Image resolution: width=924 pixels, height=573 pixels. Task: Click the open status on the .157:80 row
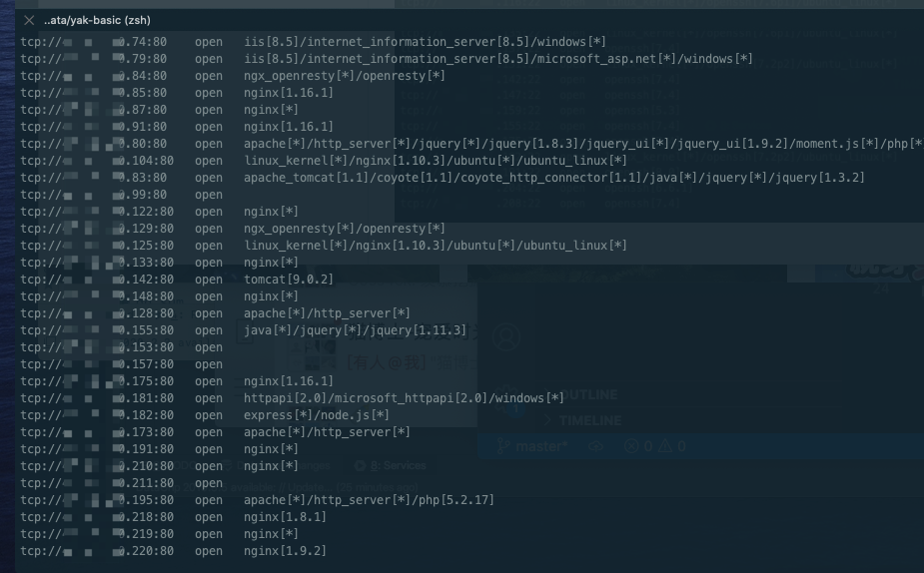209,364
